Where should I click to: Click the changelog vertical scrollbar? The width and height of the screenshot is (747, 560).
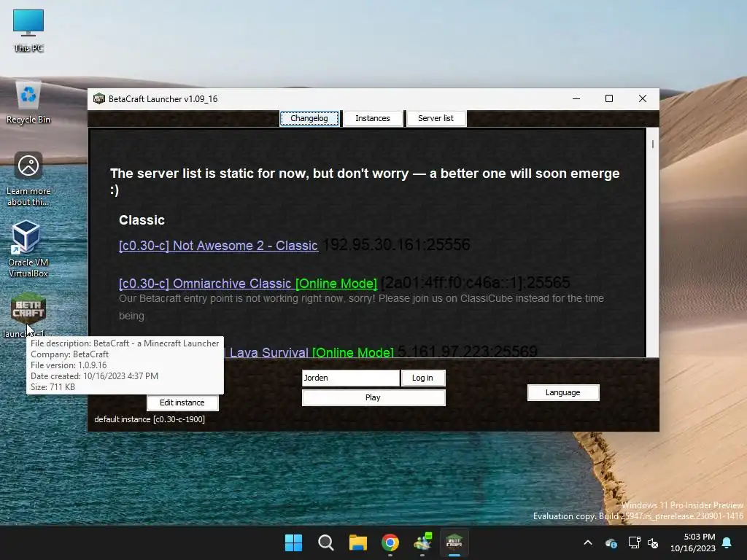(653, 243)
